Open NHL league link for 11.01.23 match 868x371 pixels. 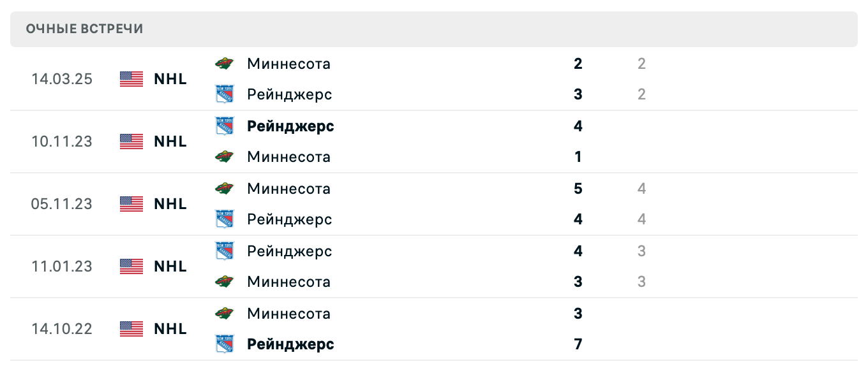coord(170,266)
